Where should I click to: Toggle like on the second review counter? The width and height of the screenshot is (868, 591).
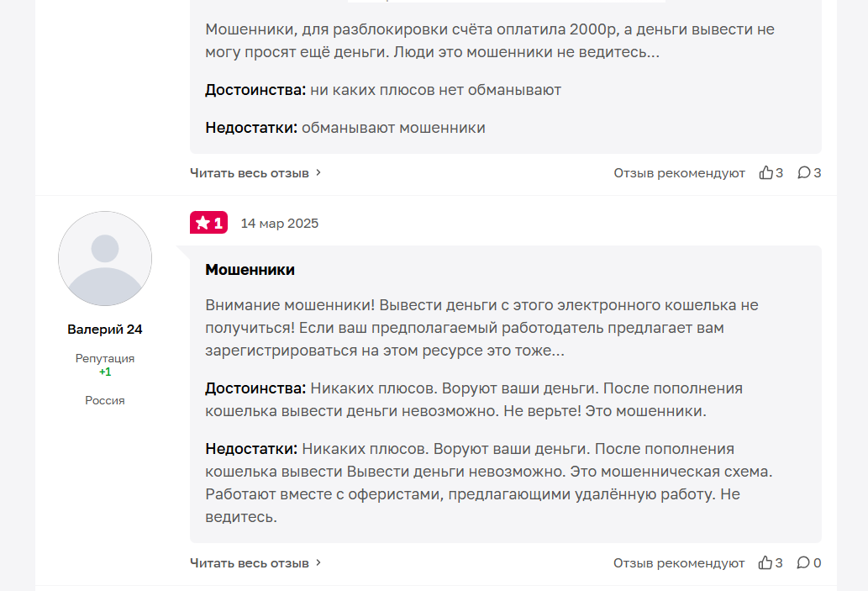(x=779, y=562)
